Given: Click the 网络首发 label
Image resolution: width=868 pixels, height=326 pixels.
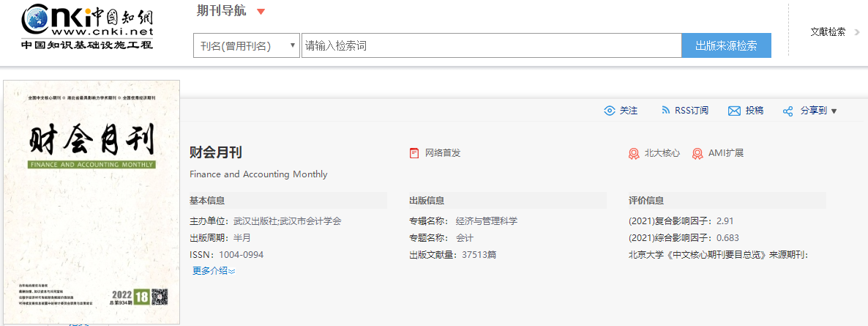Looking at the screenshot, I should tap(443, 153).
